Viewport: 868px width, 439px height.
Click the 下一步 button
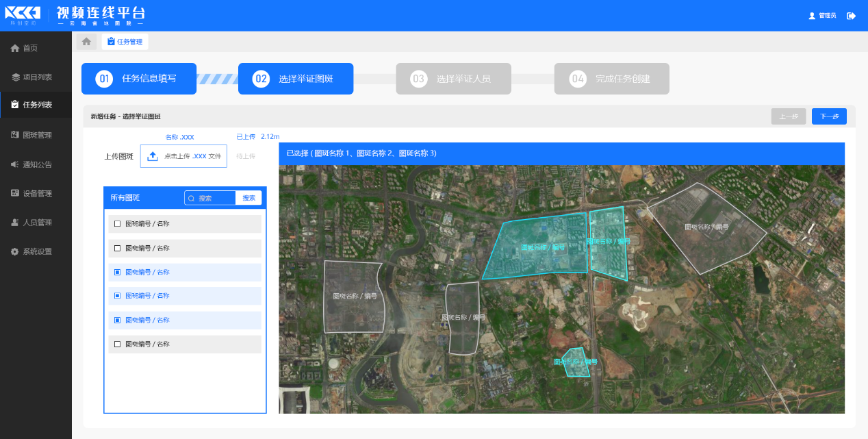tap(829, 116)
